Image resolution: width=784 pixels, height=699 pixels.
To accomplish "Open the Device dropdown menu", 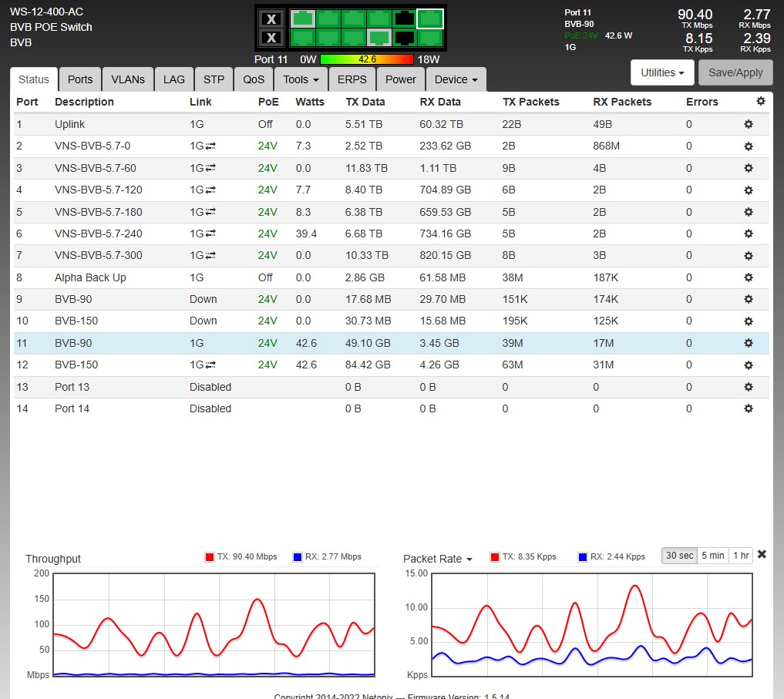I will coord(456,79).
